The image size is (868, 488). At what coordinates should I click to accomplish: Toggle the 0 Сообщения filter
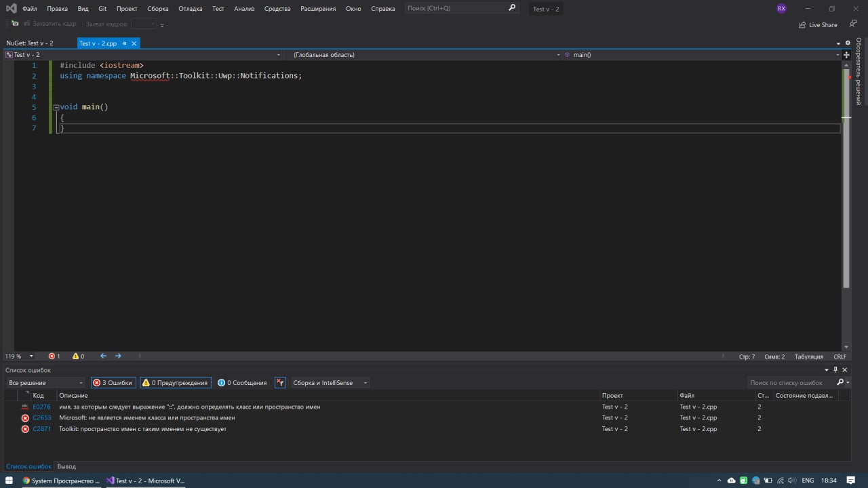(242, 383)
